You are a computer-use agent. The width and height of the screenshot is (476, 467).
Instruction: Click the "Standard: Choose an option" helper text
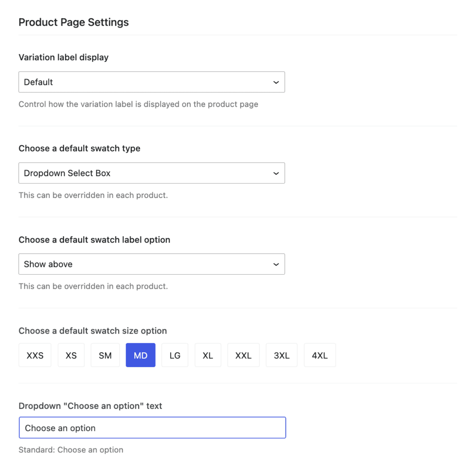click(x=71, y=450)
